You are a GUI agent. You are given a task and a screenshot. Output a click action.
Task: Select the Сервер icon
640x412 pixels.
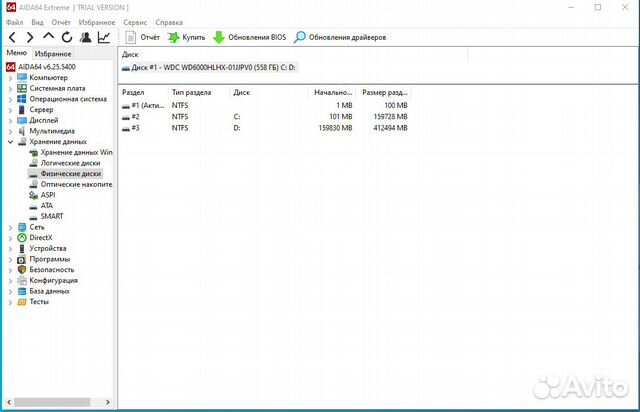coord(22,109)
